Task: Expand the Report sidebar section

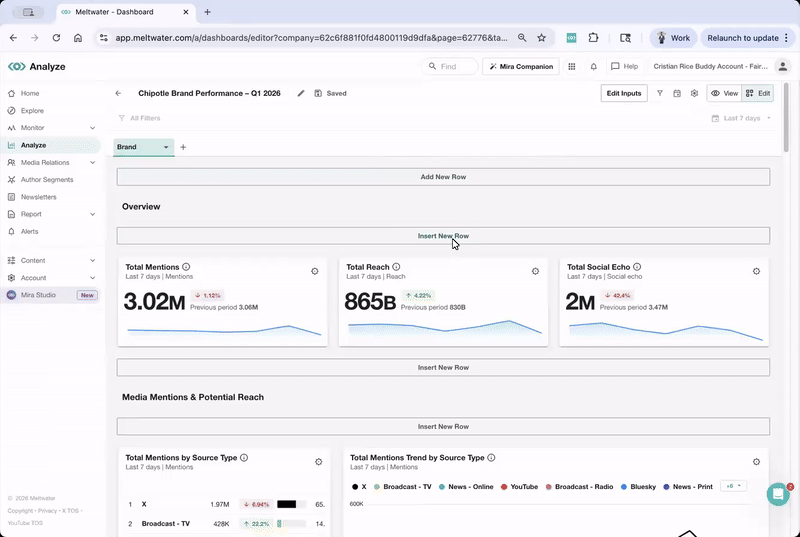Action: 92,214
